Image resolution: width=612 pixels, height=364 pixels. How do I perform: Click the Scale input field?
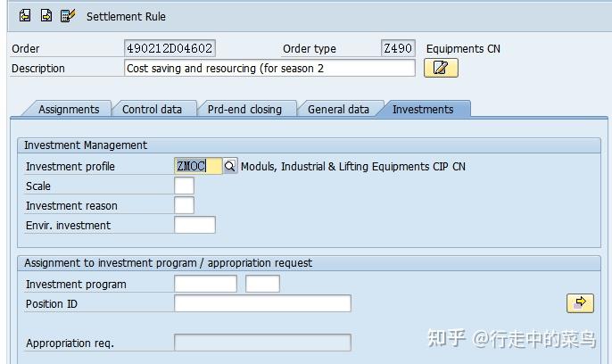pos(184,186)
